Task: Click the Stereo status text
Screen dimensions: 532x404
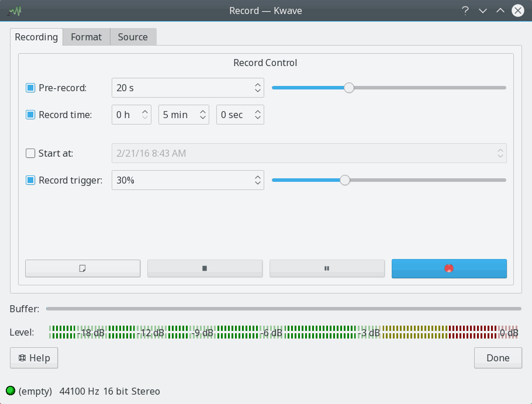Action: (146, 392)
